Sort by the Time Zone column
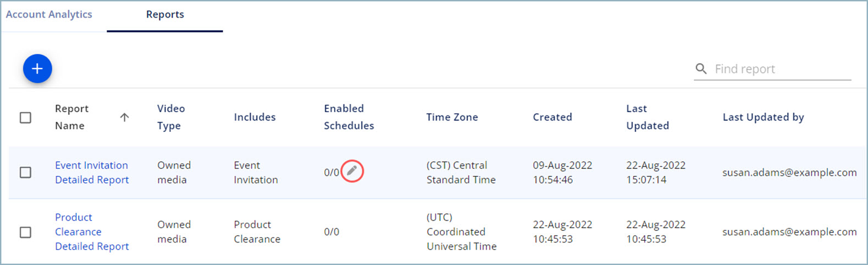 (452, 117)
